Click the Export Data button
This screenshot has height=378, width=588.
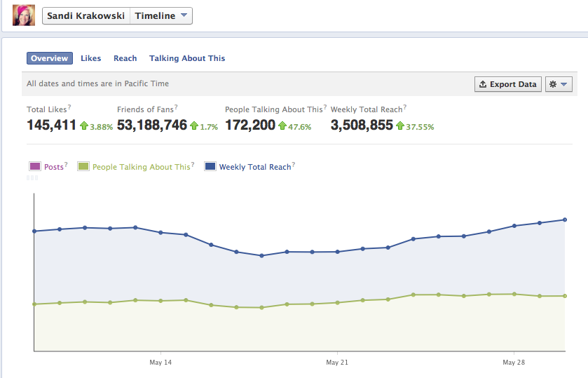pos(507,84)
